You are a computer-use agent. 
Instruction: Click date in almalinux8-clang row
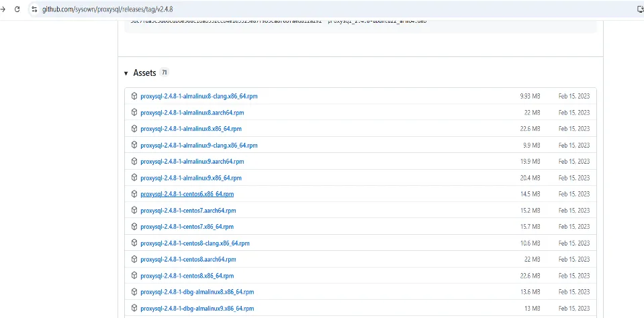[x=574, y=97]
